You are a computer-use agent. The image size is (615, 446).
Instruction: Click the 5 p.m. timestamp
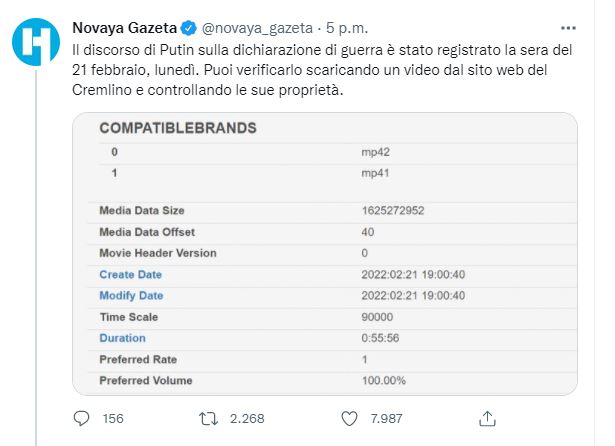pyautogui.click(x=347, y=28)
